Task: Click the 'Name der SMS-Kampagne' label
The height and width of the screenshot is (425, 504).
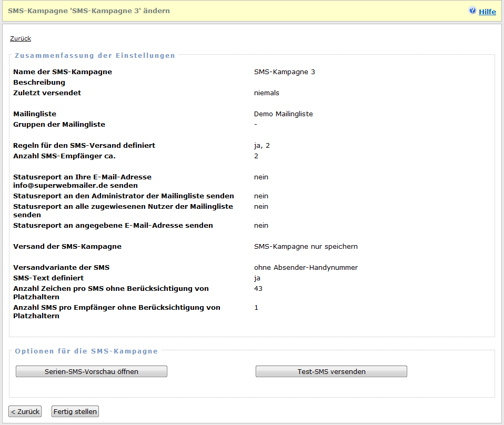Action: click(63, 72)
